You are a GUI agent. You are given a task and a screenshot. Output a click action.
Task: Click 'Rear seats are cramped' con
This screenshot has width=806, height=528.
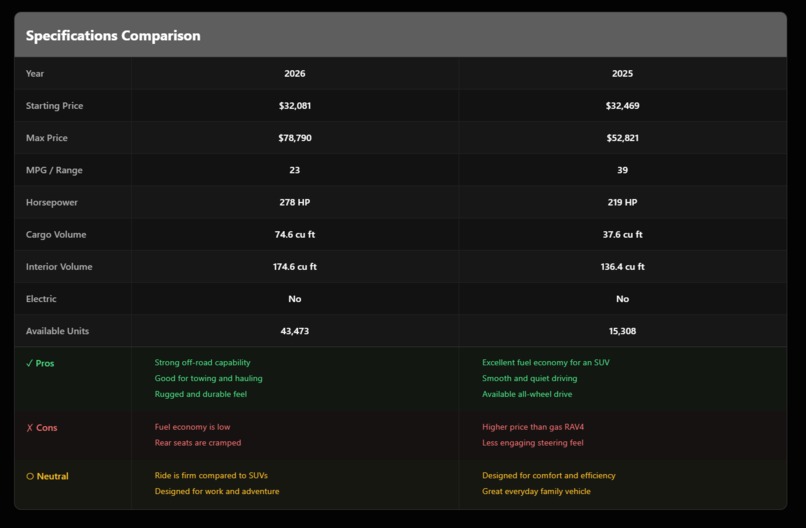pos(197,443)
